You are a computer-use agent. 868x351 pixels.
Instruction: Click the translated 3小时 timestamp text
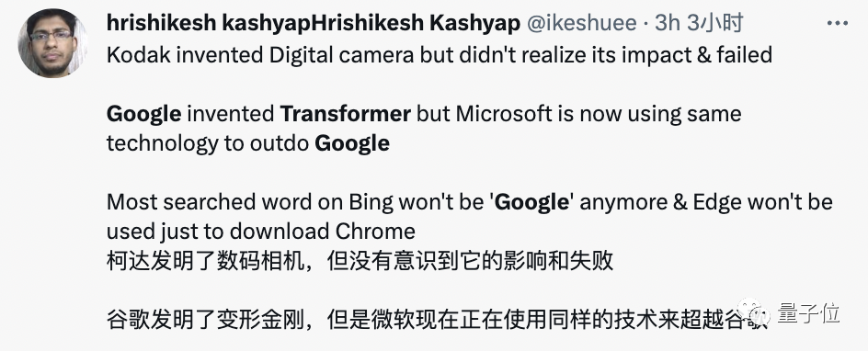pos(714,23)
